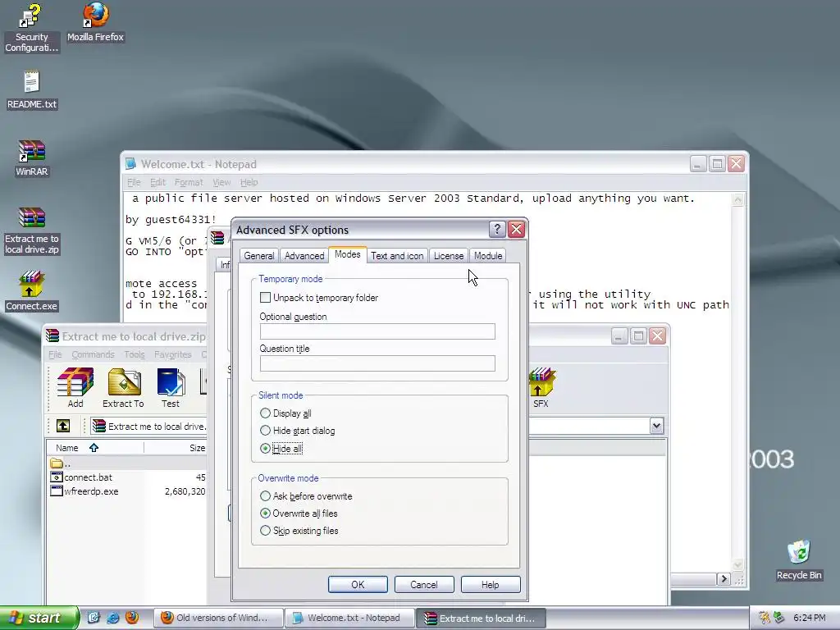Click the second system tray icon
This screenshot has width=840, height=630.
[779, 618]
